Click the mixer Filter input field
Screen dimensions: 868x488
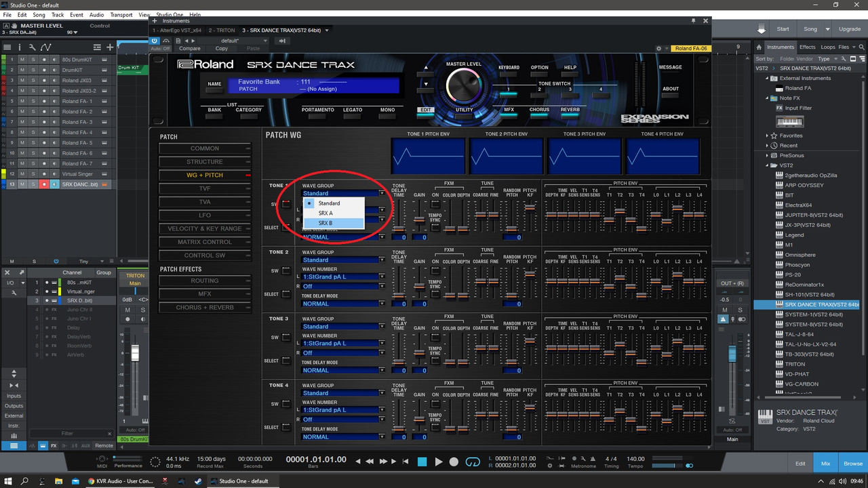(x=67, y=433)
